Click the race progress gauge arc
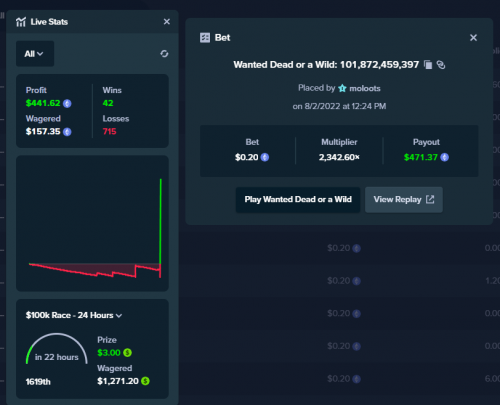This screenshot has height=405, width=500. coord(57,347)
